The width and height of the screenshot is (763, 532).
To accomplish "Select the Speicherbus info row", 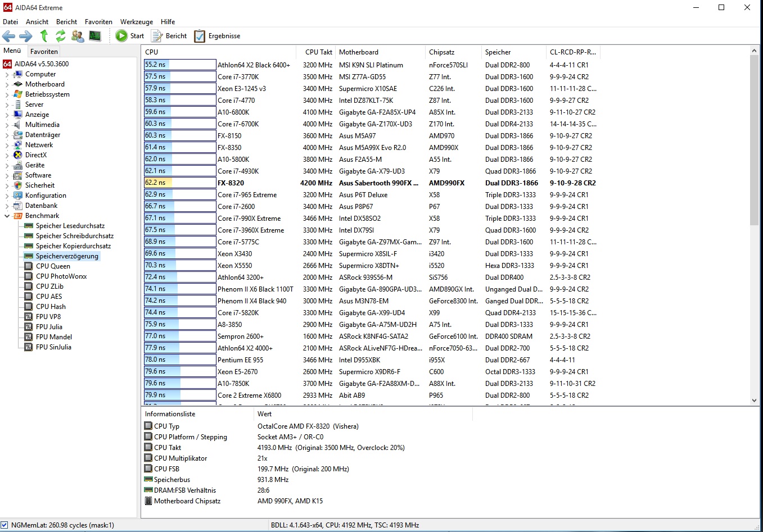I will (x=306, y=480).
